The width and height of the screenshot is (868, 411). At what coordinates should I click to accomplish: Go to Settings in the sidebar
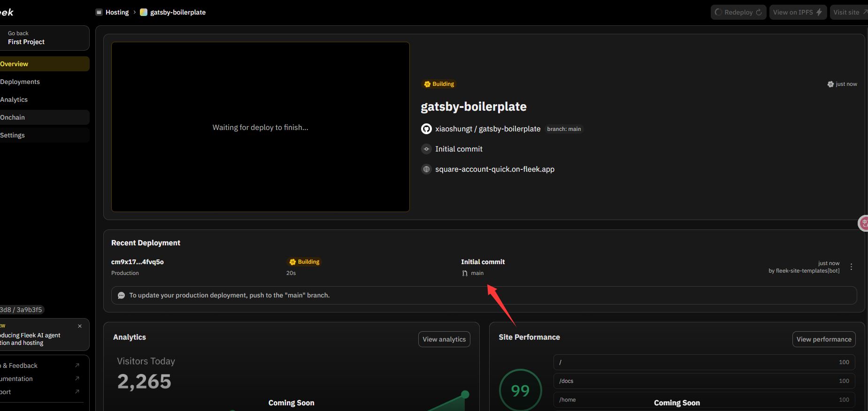point(13,135)
